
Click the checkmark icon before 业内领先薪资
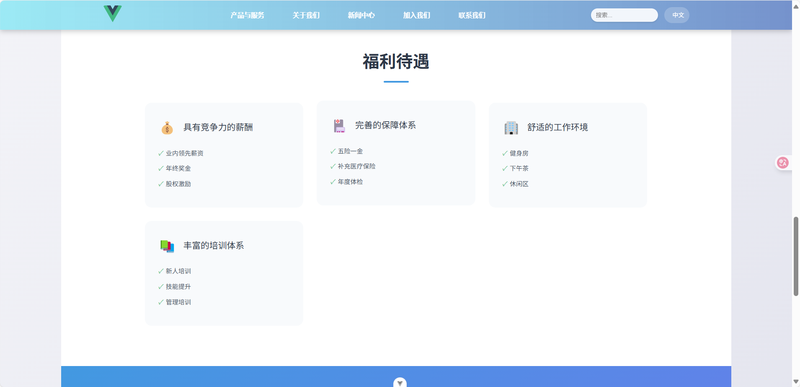[x=161, y=153]
